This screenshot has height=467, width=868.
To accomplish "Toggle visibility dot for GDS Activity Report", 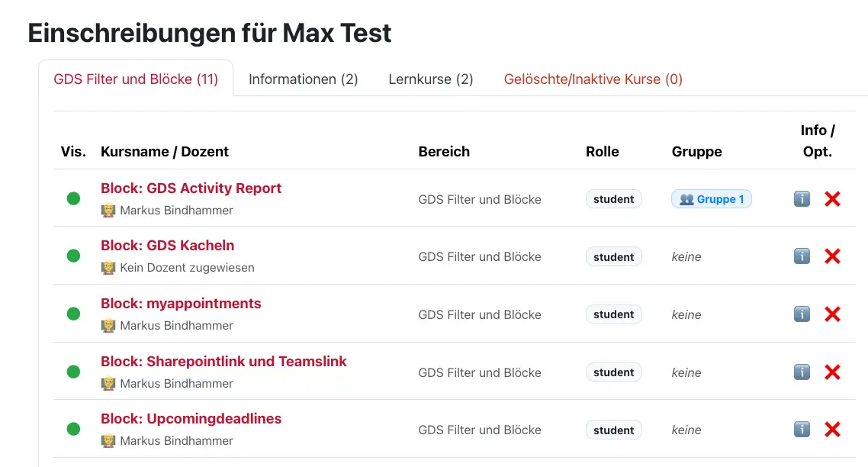I will pos(73,198).
